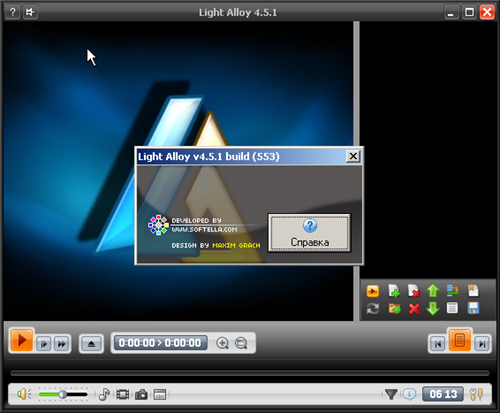Start playback with the orange Play button
This screenshot has height=413, width=500.
click(22, 340)
